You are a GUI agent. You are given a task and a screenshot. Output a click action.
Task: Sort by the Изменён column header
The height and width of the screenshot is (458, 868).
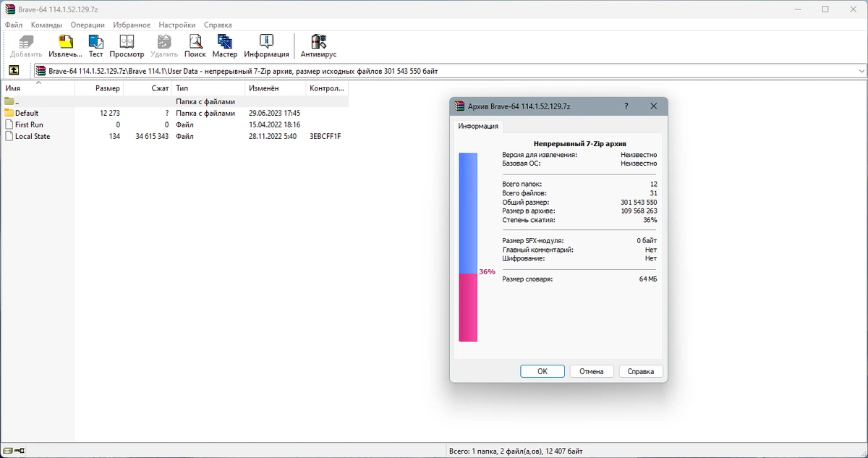276,88
